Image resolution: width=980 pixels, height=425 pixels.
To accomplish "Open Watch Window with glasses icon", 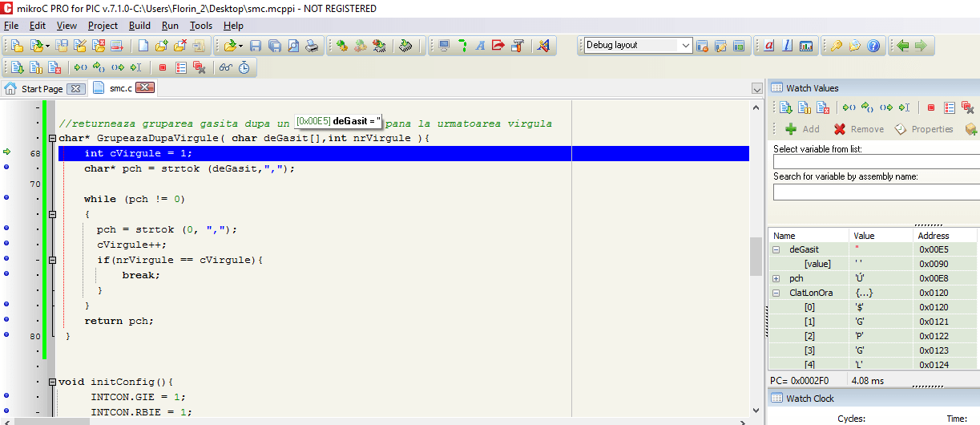I will tap(226, 68).
